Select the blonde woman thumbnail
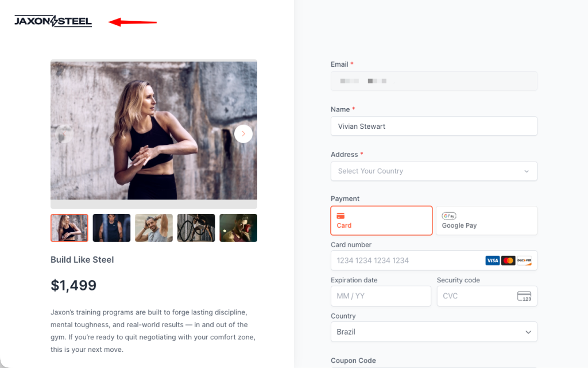The image size is (588, 368). pyautogui.click(x=69, y=228)
